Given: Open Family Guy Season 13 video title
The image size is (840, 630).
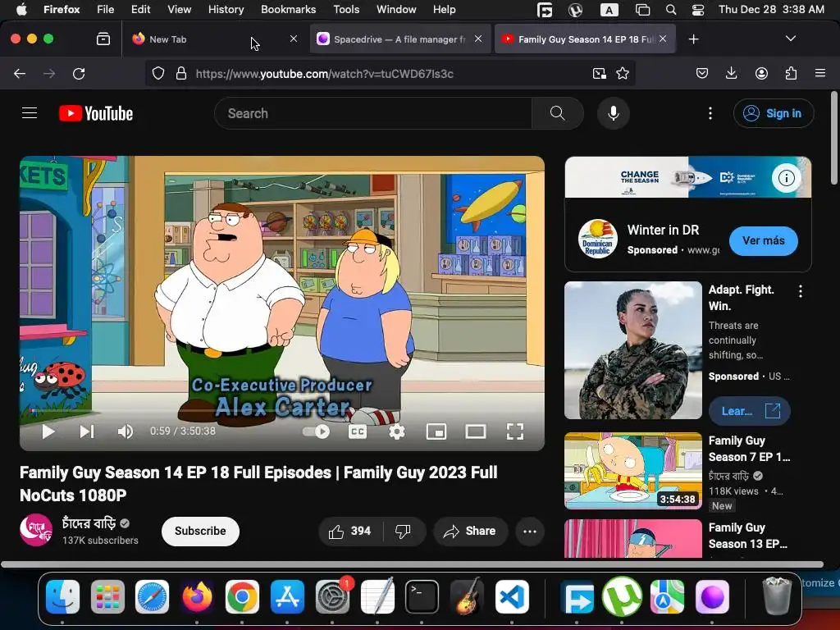Looking at the screenshot, I should pos(748,535).
